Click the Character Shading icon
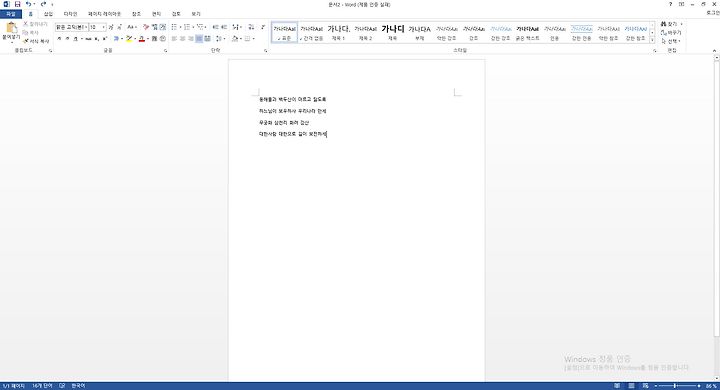This screenshot has width=720, height=390. 154,39
